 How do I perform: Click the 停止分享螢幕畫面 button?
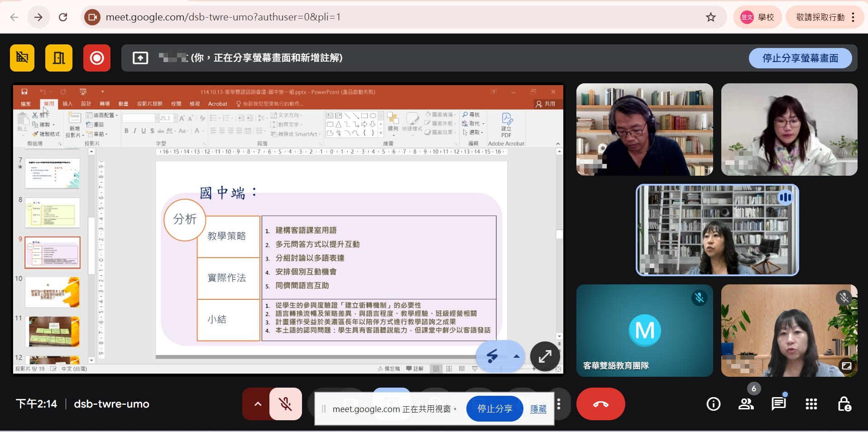(800, 58)
